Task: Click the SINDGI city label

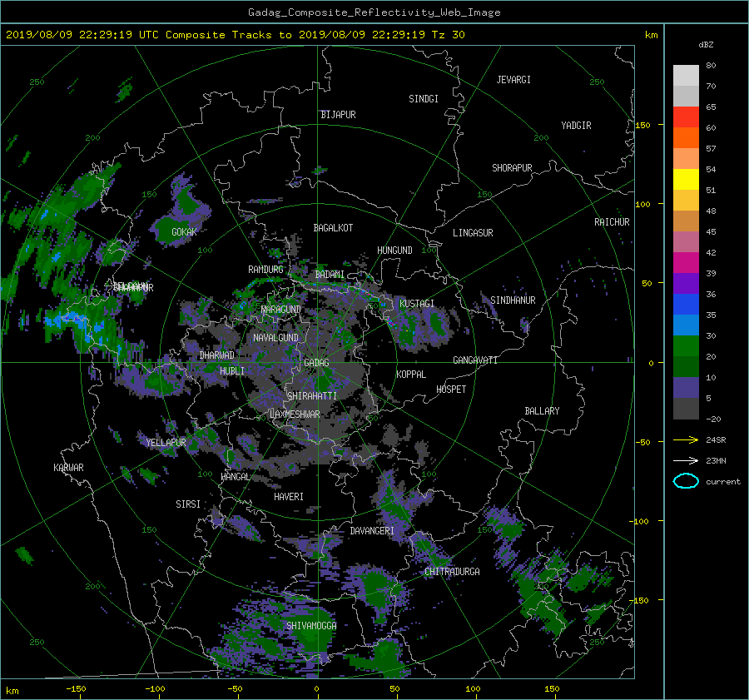Action: (424, 99)
